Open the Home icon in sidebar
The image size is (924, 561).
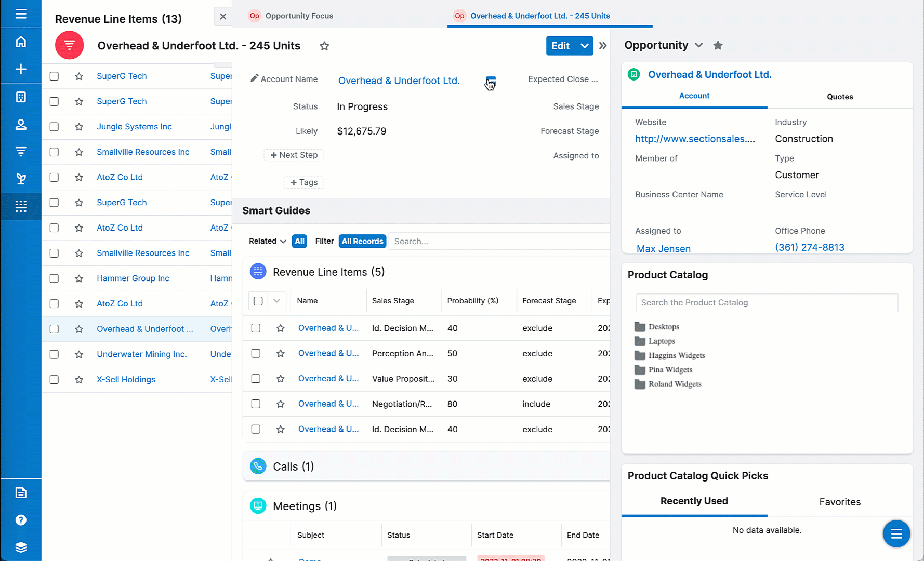(x=21, y=42)
